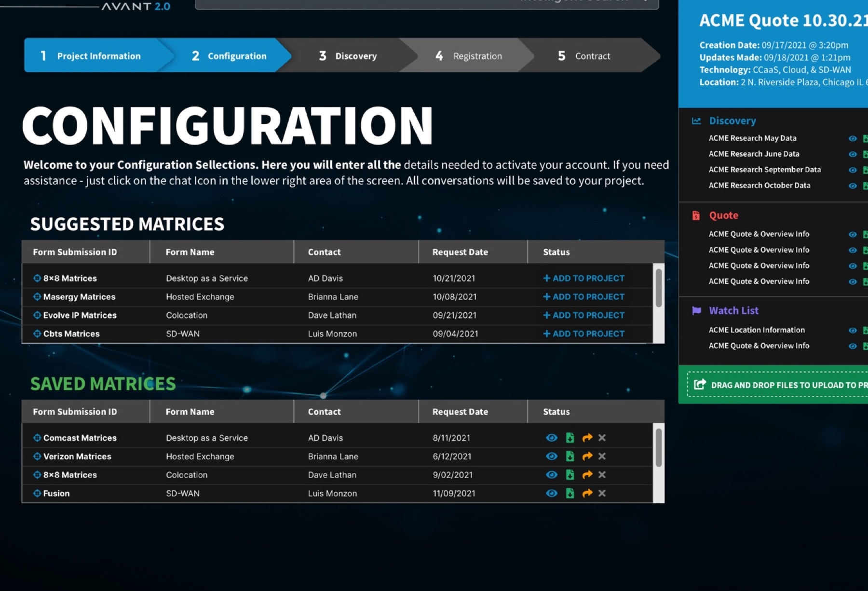The width and height of the screenshot is (868, 591).
Task: Click the Watch List flag icon
Action: tap(696, 310)
